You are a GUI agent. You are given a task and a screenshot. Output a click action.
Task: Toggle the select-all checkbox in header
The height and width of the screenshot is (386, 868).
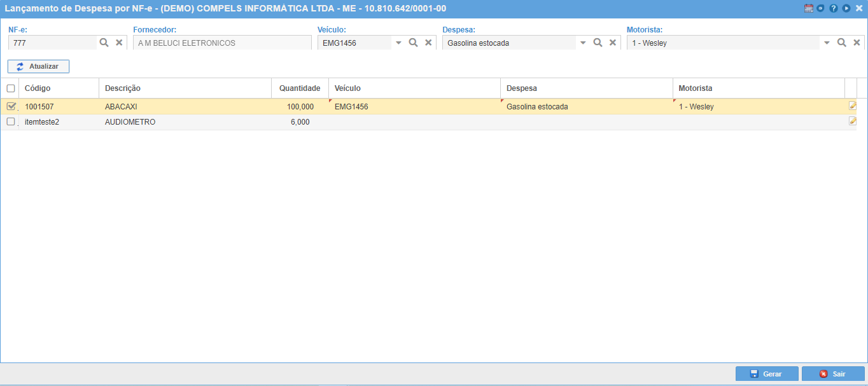[x=10, y=88]
